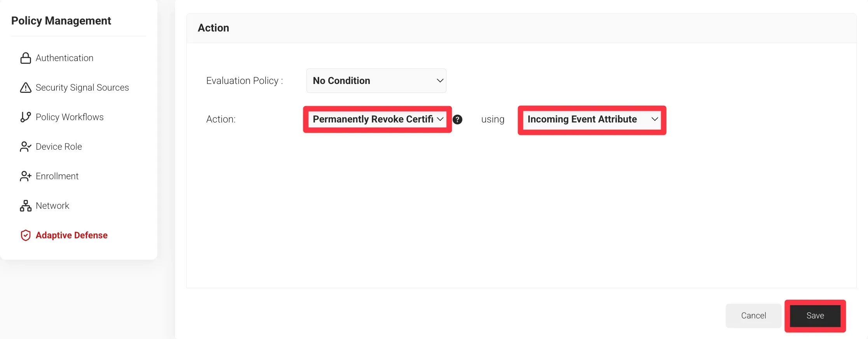Screen dimensions: 868x339
Task: Save the action settings
Action: [x=815, y=316]
